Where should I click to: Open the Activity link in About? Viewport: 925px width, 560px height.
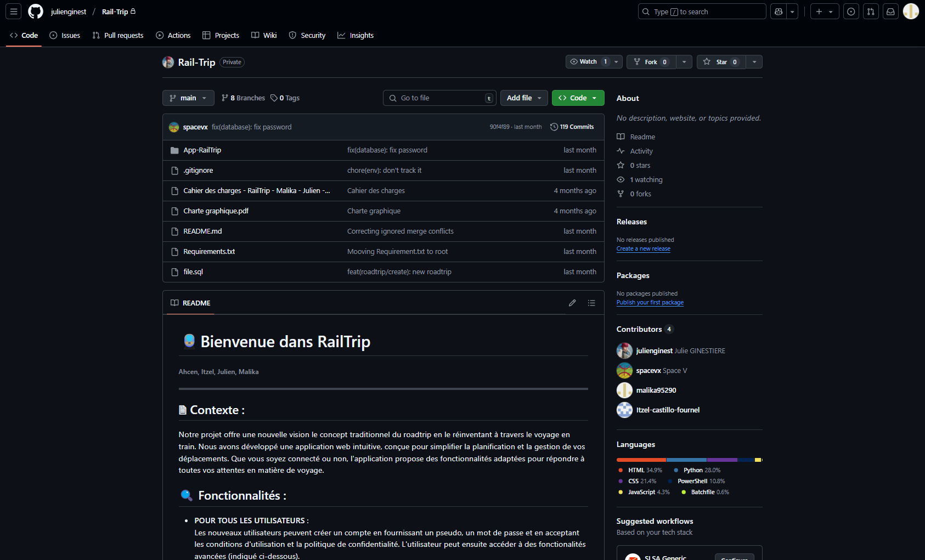(x=635, y=151)
